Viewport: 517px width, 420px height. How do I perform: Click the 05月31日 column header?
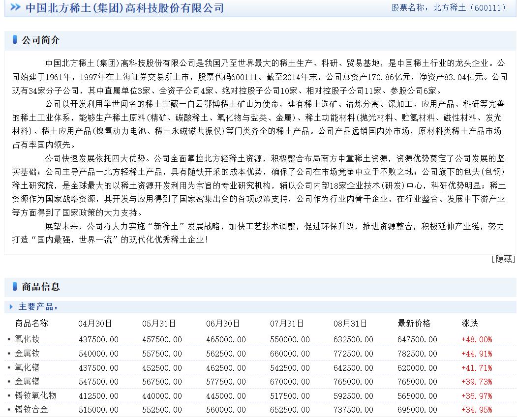(159, 324)
